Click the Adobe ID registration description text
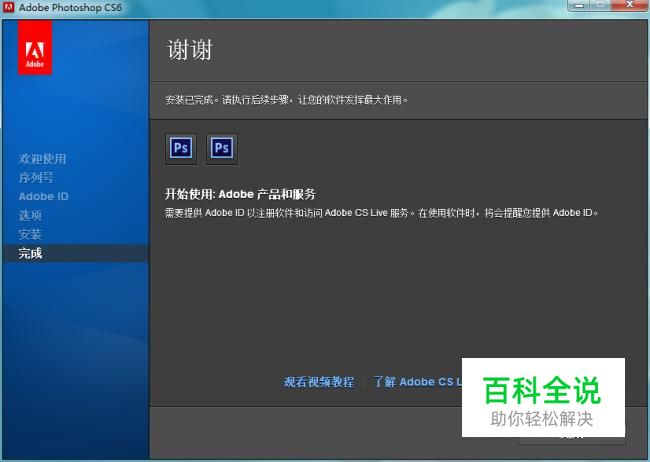This screenshot has width=650, height=462. [382, 213]
